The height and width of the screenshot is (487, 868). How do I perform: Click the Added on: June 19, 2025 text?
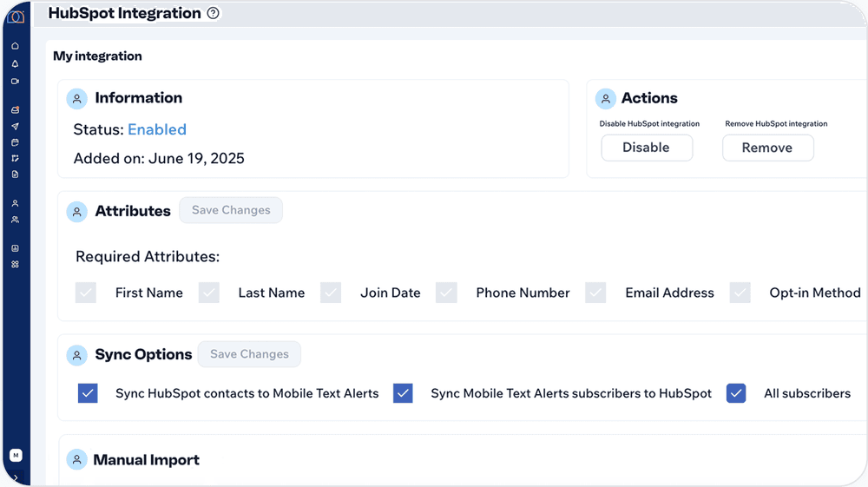click(x=159, y=159)
